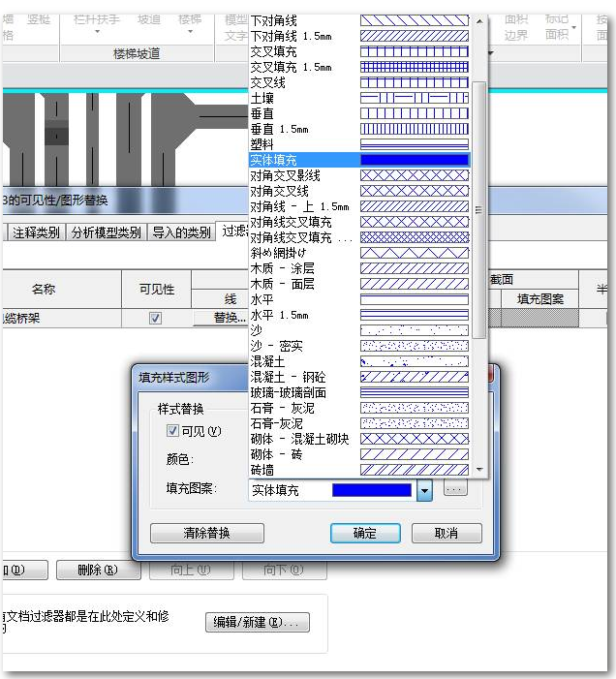The width and height of the screenshot is (616, 679).
Task: Click the 向下(D) button
Action: [285, 570]
